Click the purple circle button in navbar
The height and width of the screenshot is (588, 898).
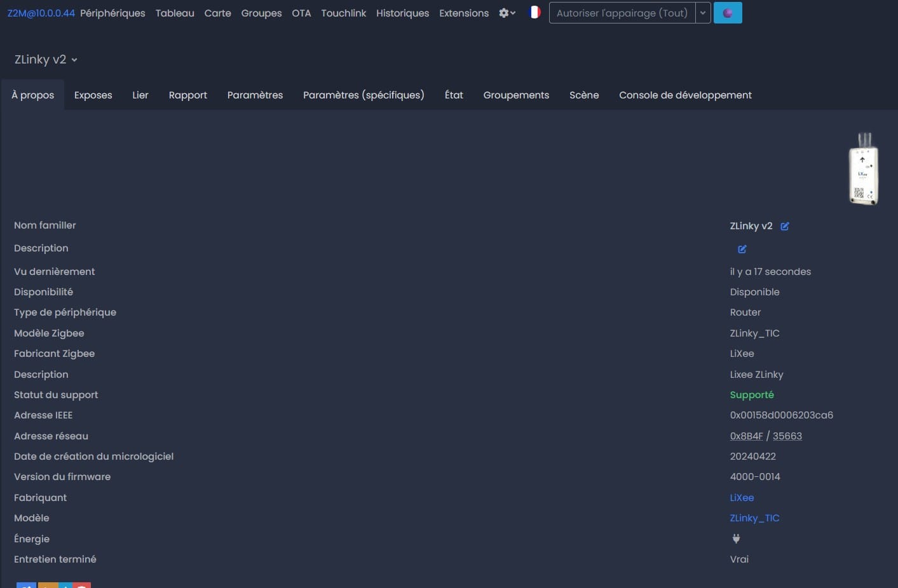(x=728, y=13)
